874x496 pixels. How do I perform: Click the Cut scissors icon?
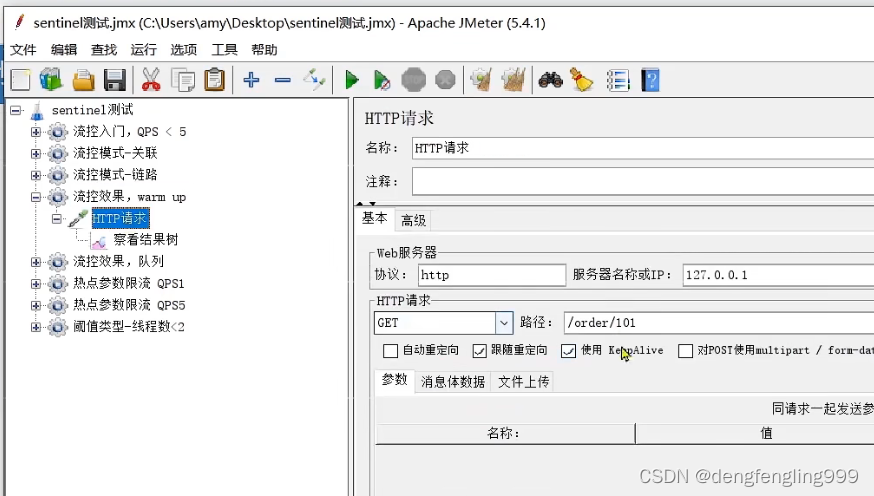[x=150, y=80]
